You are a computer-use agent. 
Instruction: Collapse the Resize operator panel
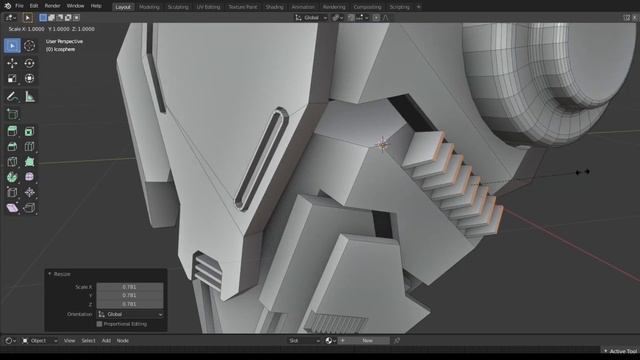[x=49, y=274]
